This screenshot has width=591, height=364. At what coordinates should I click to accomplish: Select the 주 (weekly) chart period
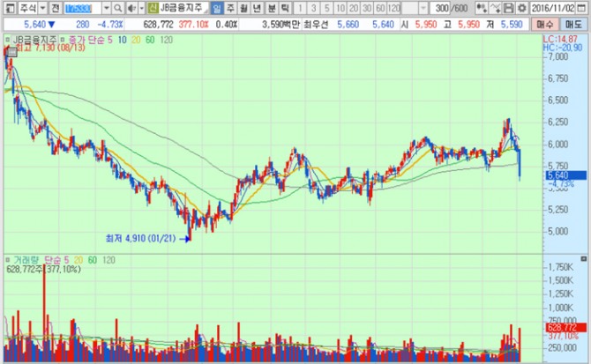coord(230,8)
